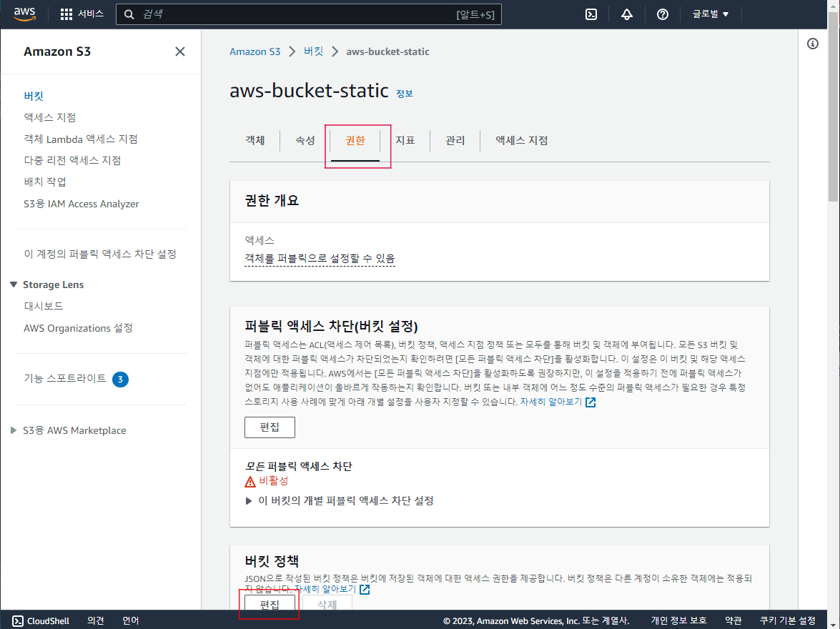Open the CloudShell terminal icon in top bar
The image size is (840, 629).
click(x=591, y=14)
